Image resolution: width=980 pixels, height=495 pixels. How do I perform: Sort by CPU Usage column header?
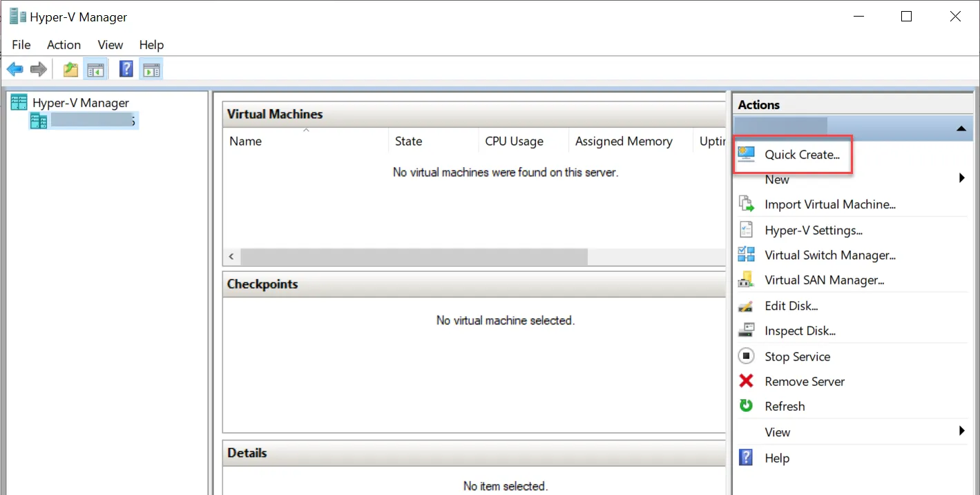523,141
